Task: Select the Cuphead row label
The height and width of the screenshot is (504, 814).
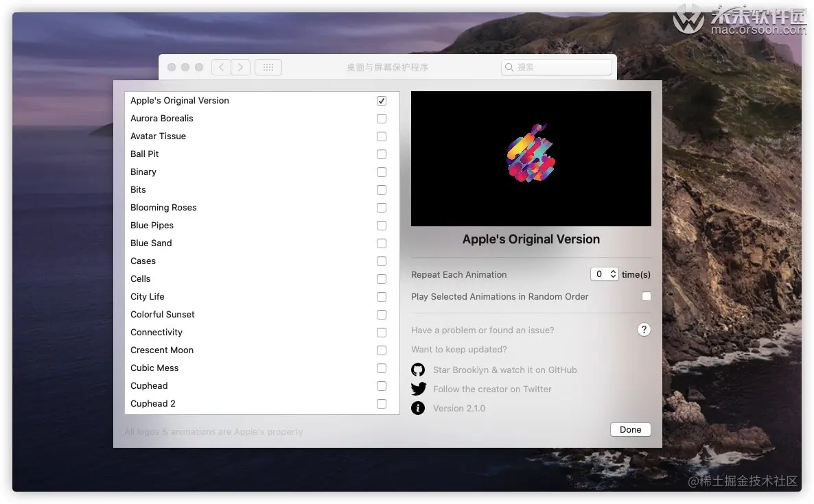Action: [x=149, y=386]
